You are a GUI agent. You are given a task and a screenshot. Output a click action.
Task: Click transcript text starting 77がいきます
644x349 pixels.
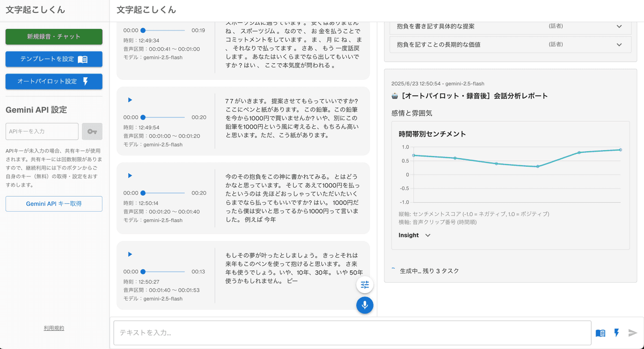[292, 118]
